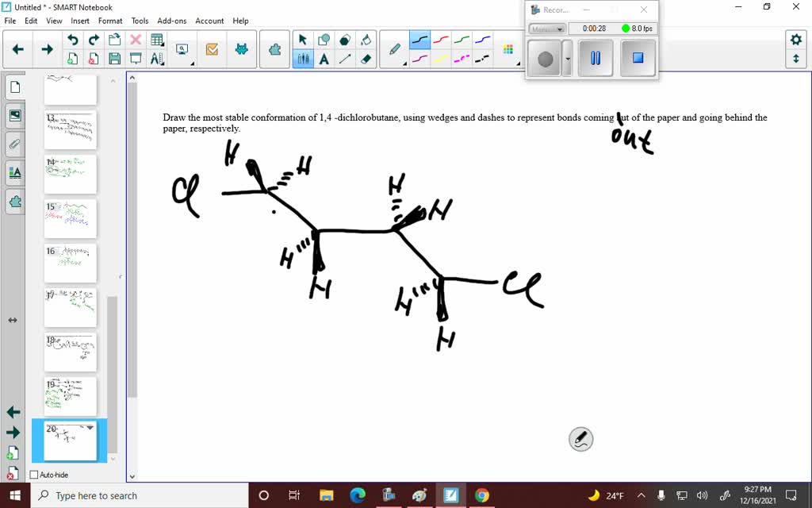812x508 pixels.
Task: Save the notebook file
Action: click(x=113, y=58)
